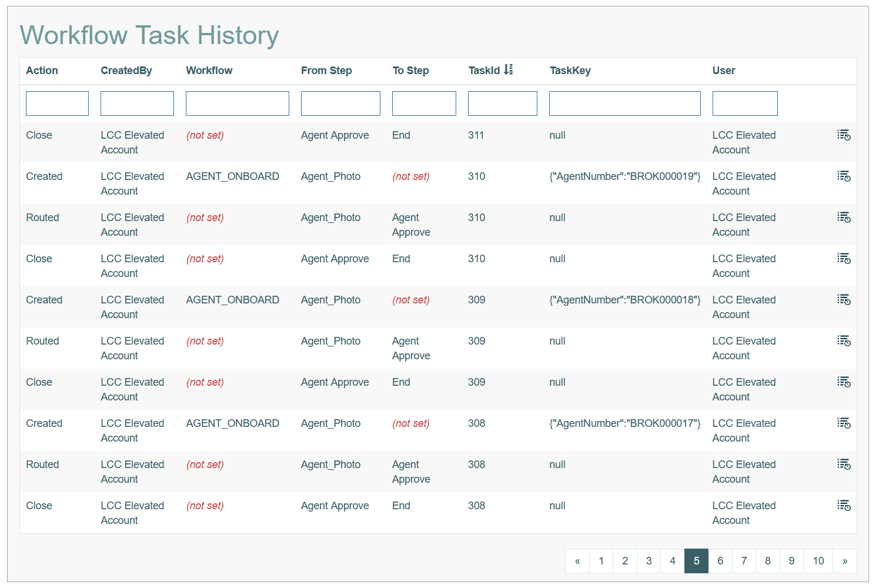Viewport: 879px width, 588px height.
Task: Focus the TaskKey filter input
Action: (x=625, y=103)
